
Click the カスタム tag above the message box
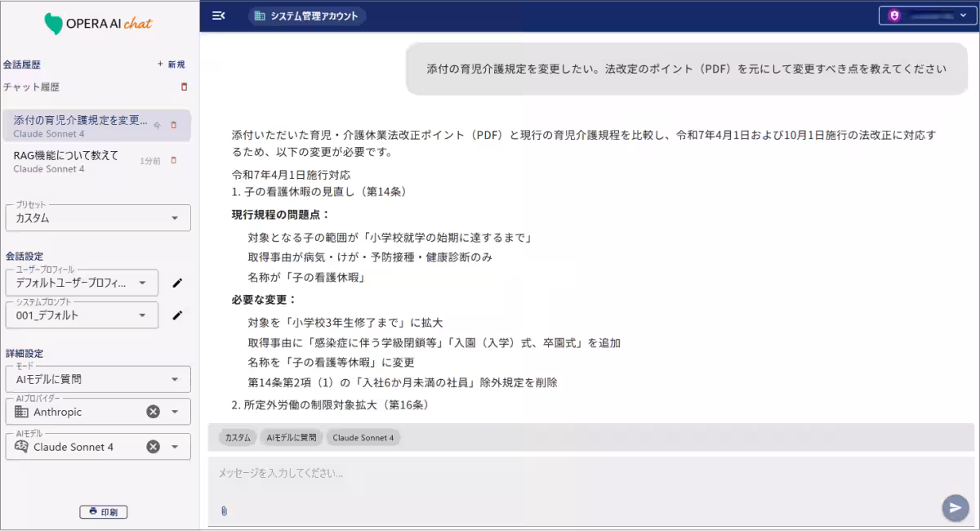click(237, 438)
